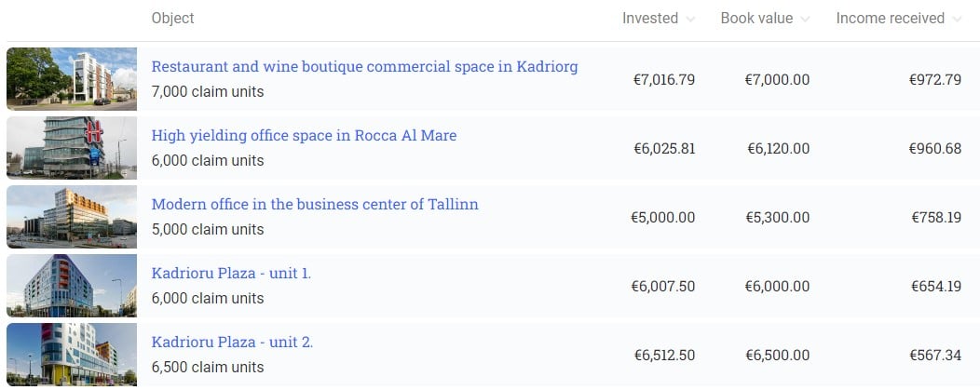This screenshot has width=980, height=390.
Task: Open Restaurant and wine boutique link
Action: [364, 66]
